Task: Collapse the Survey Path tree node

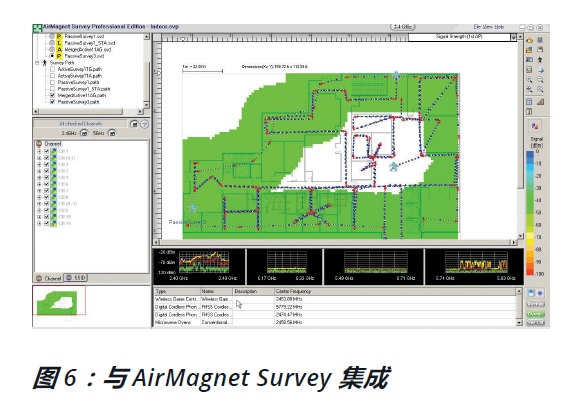Action: [x=37, y=63]
